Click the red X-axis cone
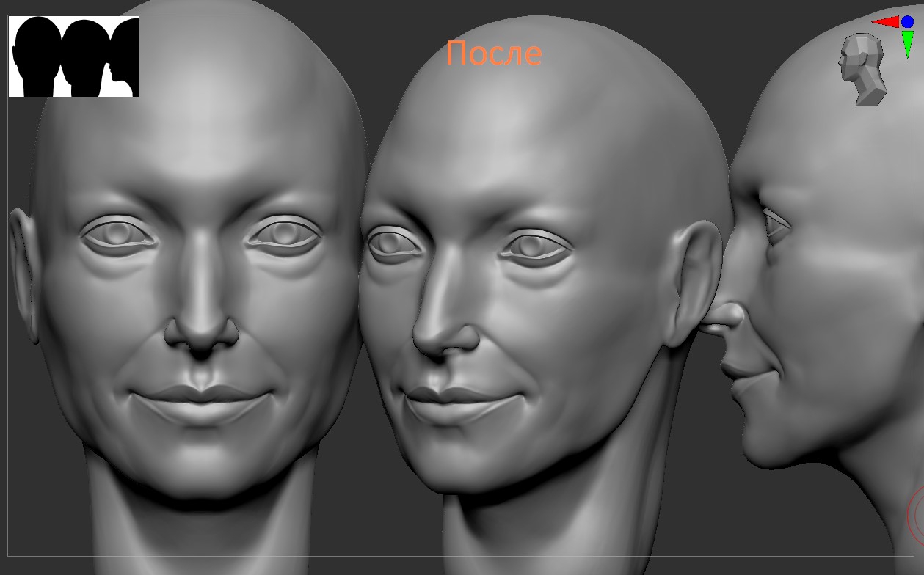The height and width of the screenshot is (575, 924). (x=885, y=22)
